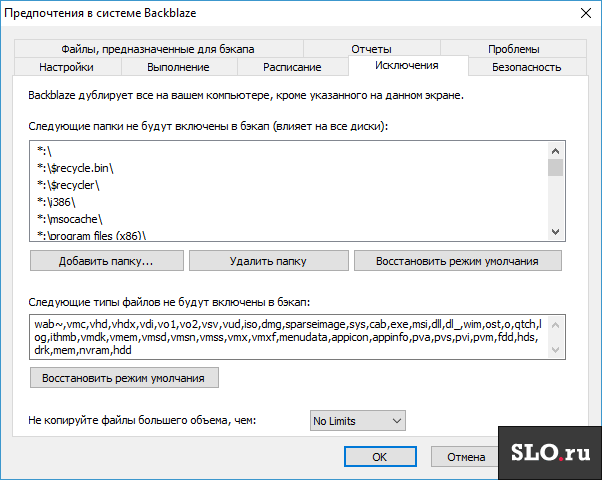Screen dimensions: 602x480
Task: Click the Добавить папку... button
Action: [106, 261]
